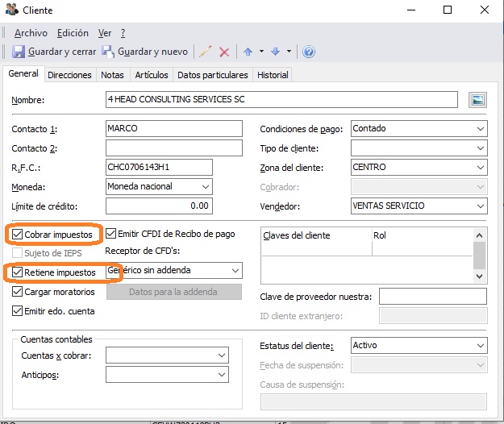
Task: Open the Ver menu
Action: coord(105,33)
